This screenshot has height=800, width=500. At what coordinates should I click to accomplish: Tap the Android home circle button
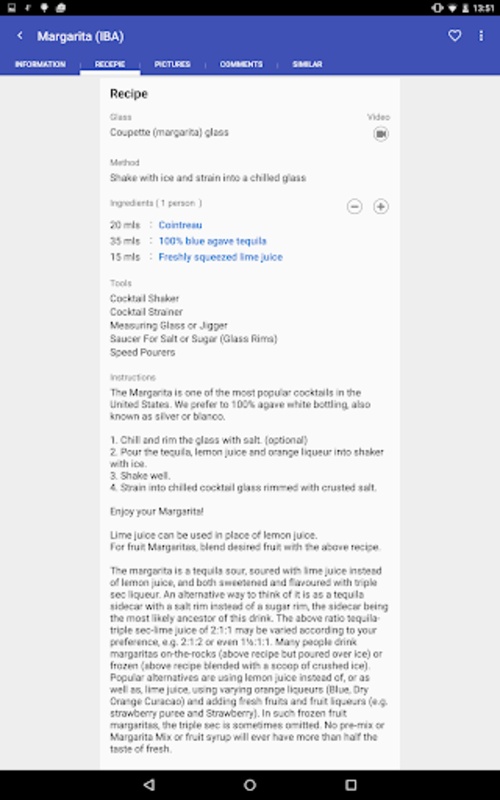point(249,785)
